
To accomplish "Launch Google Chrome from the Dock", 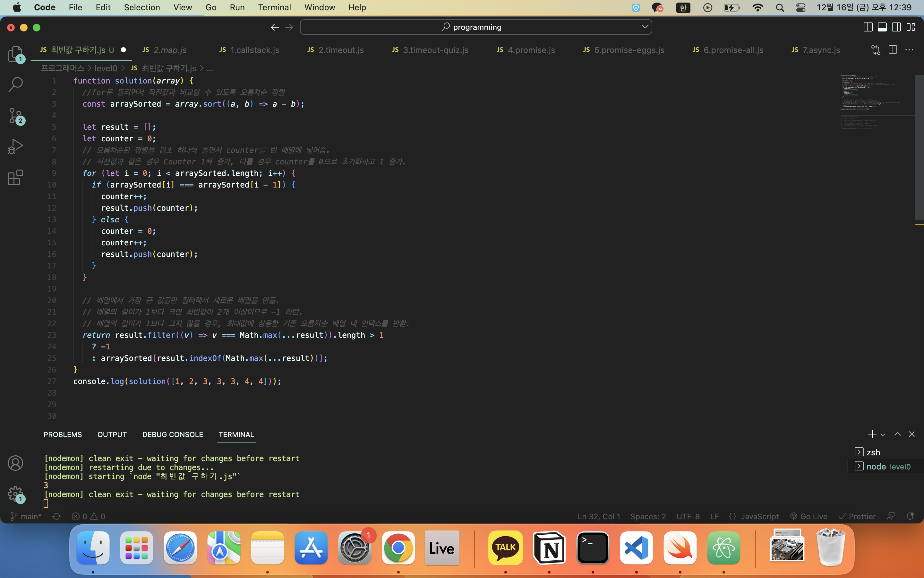I will [398, 548].
